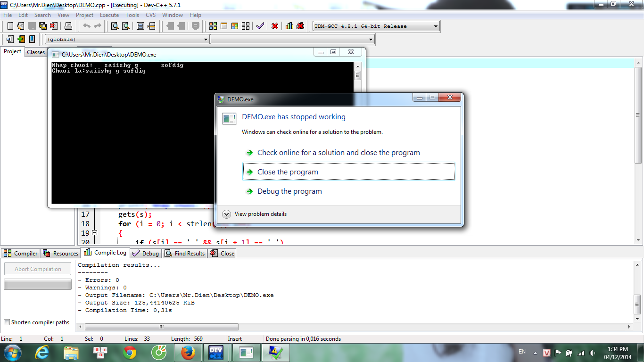Open the TDM-GCC compiler set dropdown
Image resolution: width=644 pixels, height=362 pixels.
376,26
